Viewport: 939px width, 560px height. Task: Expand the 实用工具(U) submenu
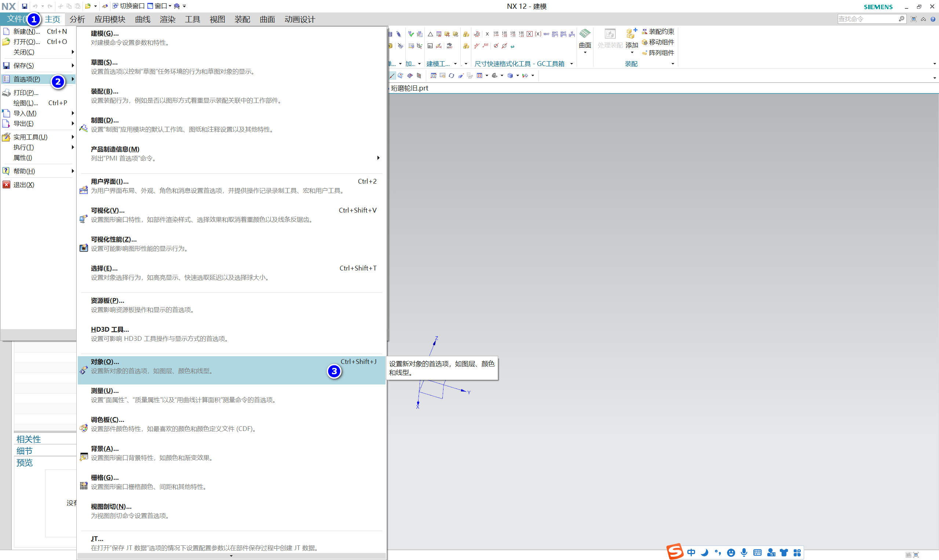click(38, 137)
